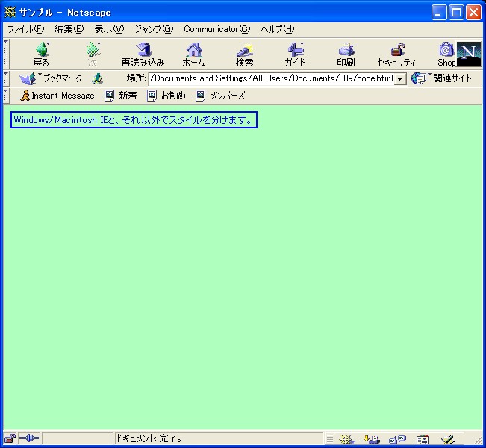Open the ジャンプ(G) menu
This screenshot has width=486, height=448.
154,29
